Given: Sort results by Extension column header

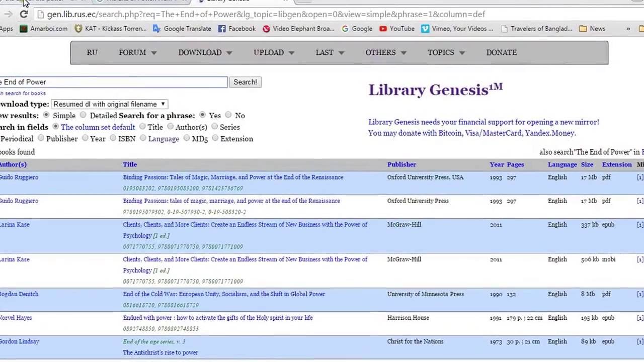Looking at the screenshot, I should point(617,164).
